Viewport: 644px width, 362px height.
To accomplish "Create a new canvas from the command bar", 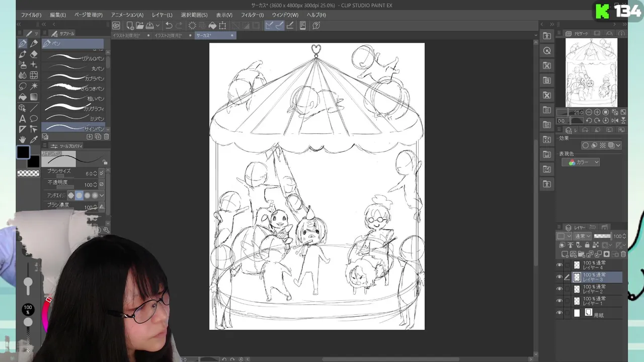I will click(x=130, y=26).
